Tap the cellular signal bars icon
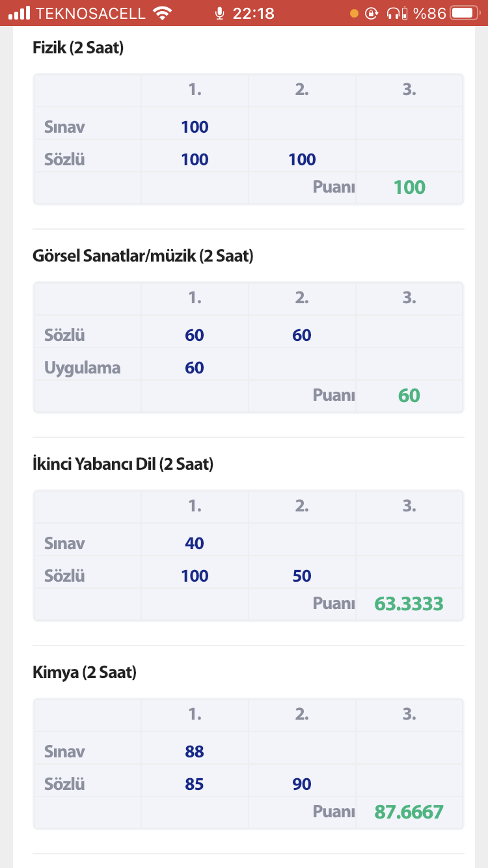The image size is (488, 868). (20, 13)
